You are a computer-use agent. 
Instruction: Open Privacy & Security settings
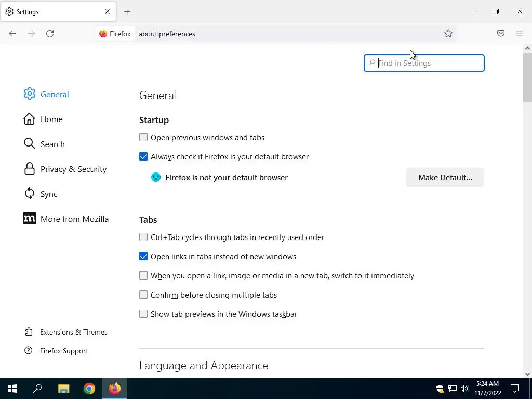[65, 169]
